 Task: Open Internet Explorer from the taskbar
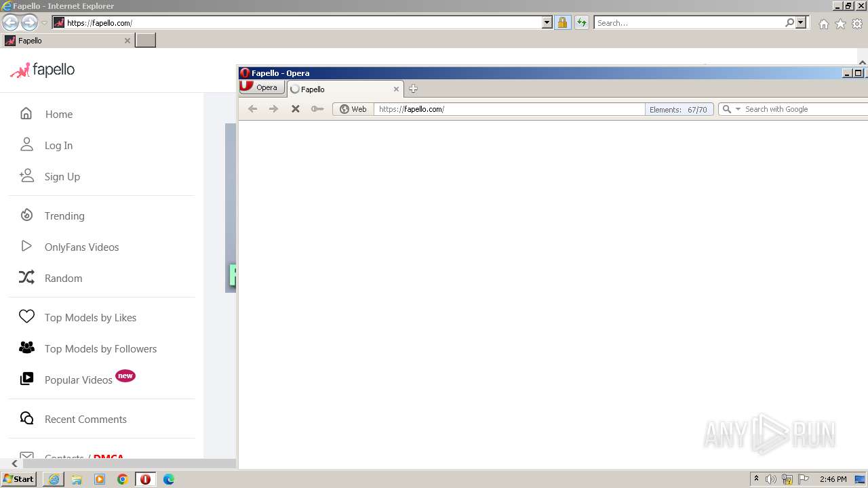(54, 479)
